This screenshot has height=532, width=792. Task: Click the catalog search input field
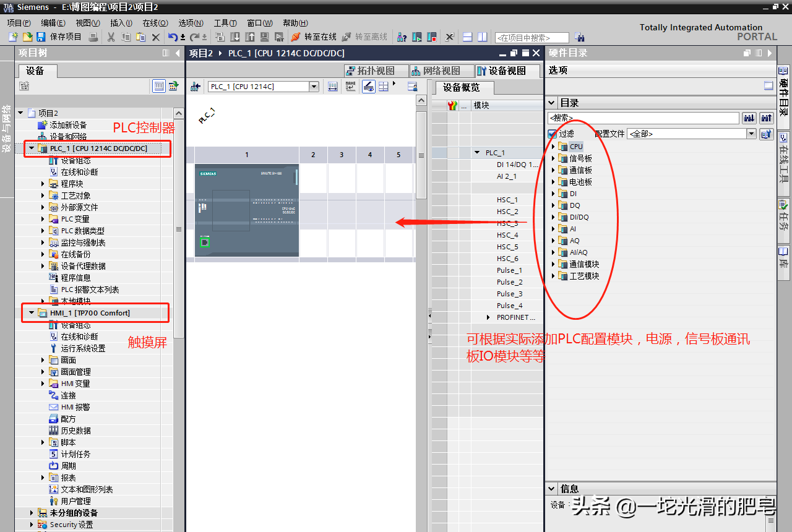[643, 118]
